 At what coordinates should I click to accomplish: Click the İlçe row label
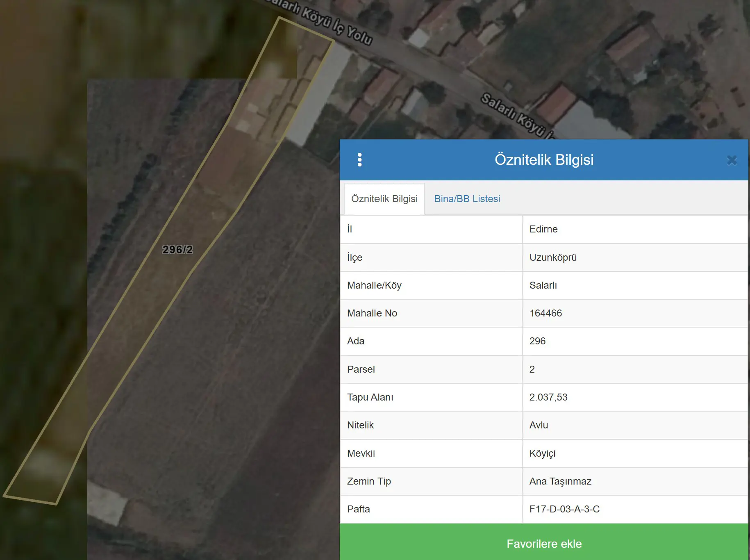(355, 257)
